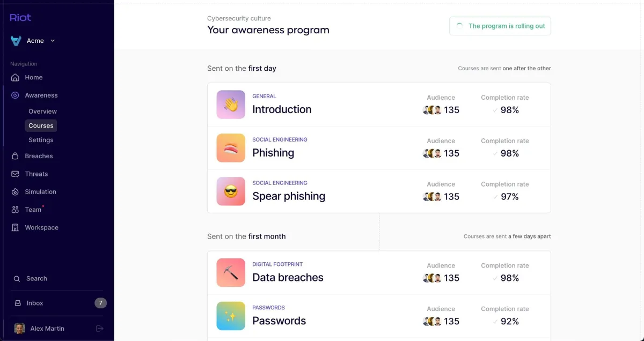The image size is (644, 341).
Task: Open the Settings submenu item
Action: 41,140
